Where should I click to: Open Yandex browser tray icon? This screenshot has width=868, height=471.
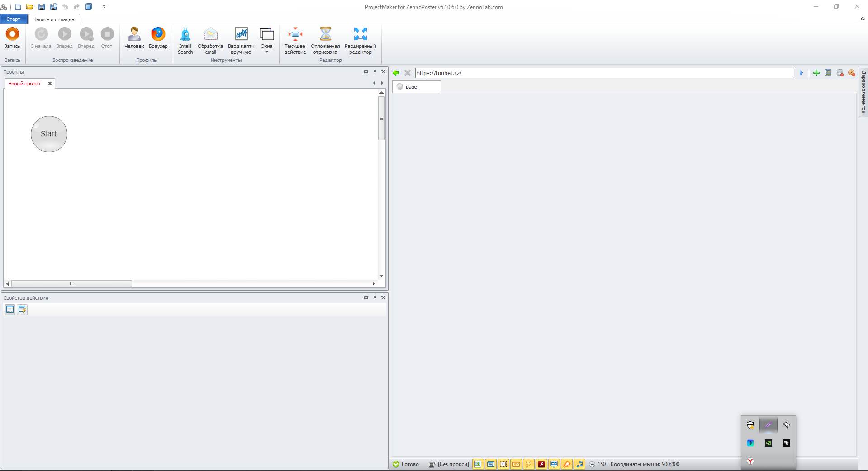750,461
